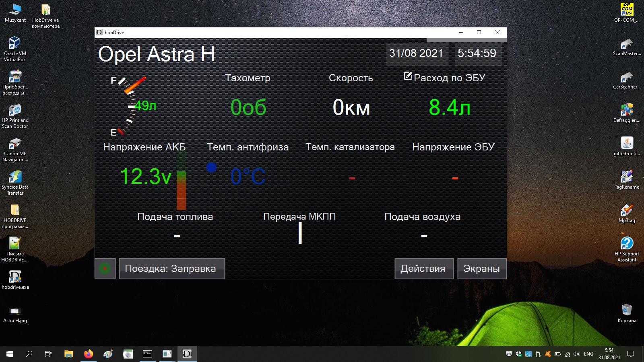Click the green record indicator button
The width and height of the screenshot is (644, 362).
105,268
